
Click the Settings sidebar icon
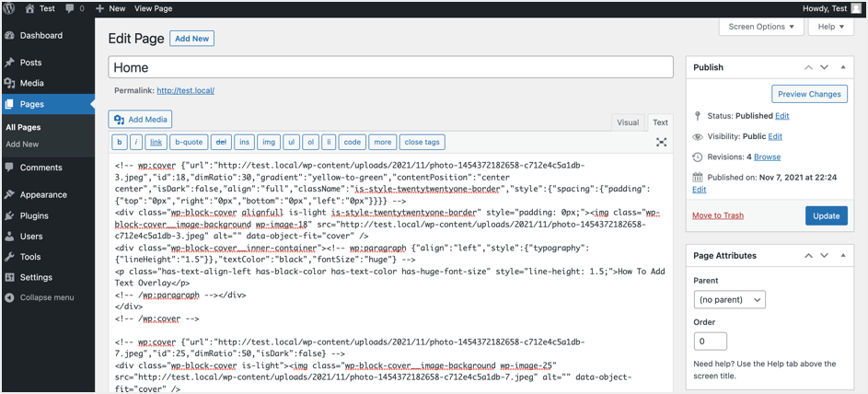point(9,277)
